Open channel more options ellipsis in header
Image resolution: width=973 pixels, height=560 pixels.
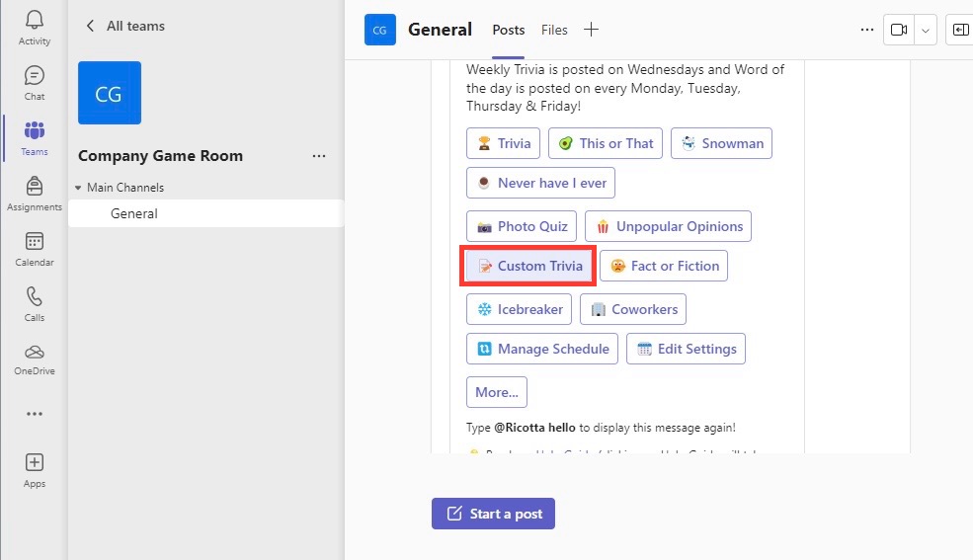point(867,30)
